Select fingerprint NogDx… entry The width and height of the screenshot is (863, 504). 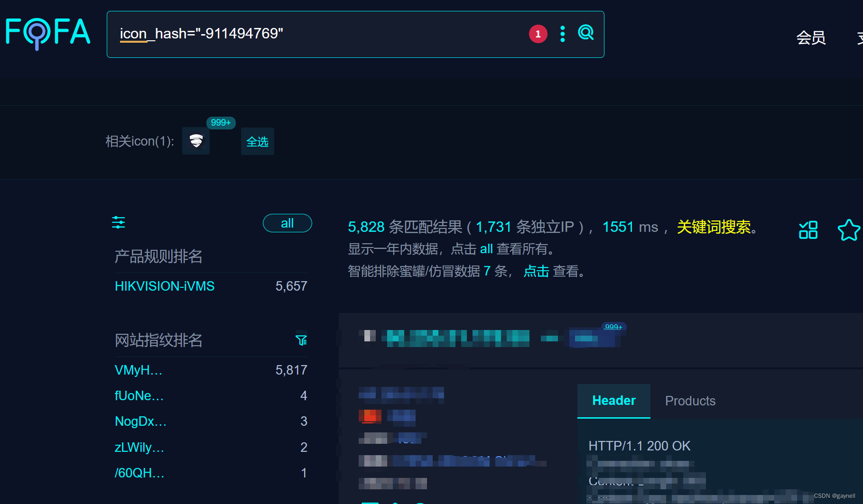point(140,422)
